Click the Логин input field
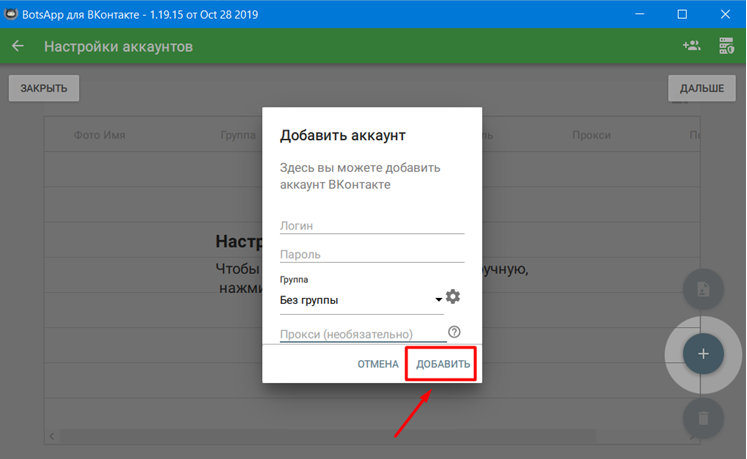This screenshot has height=459, width=747. pos(372,225)
